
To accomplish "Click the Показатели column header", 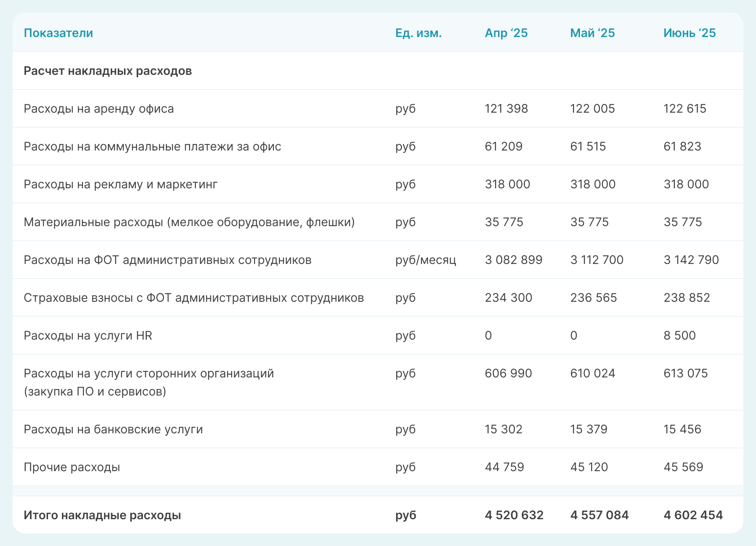I will pyautogui.click(x=58, y=33).
